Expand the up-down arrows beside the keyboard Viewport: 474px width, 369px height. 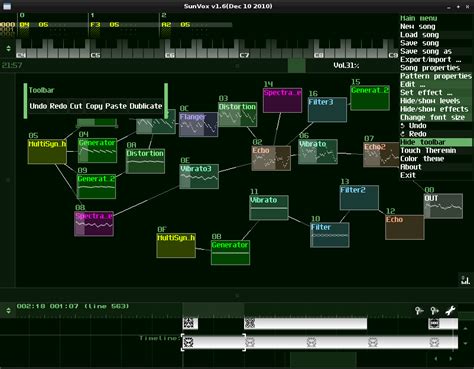8,48
